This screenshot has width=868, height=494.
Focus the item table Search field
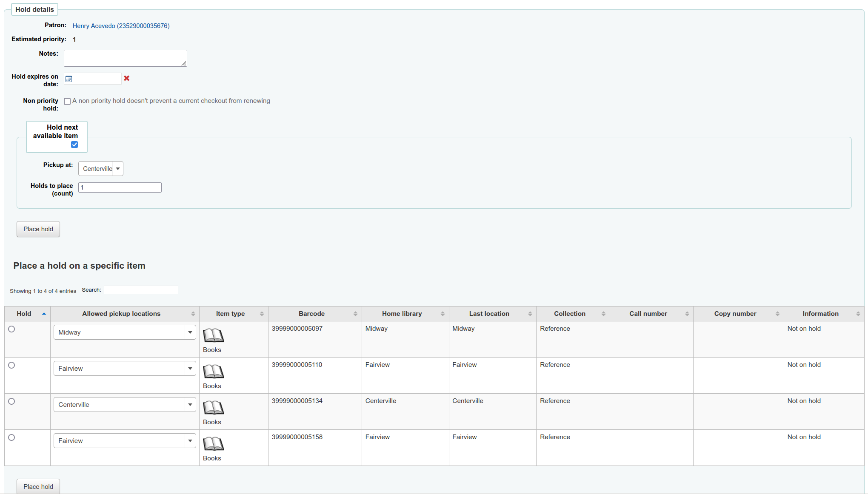click(x=141, y=290)
